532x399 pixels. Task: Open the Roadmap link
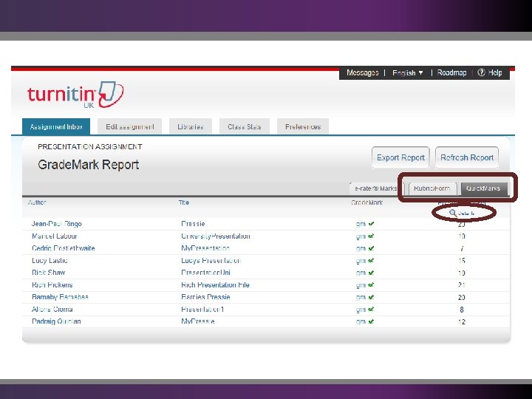tap(451, 72)
